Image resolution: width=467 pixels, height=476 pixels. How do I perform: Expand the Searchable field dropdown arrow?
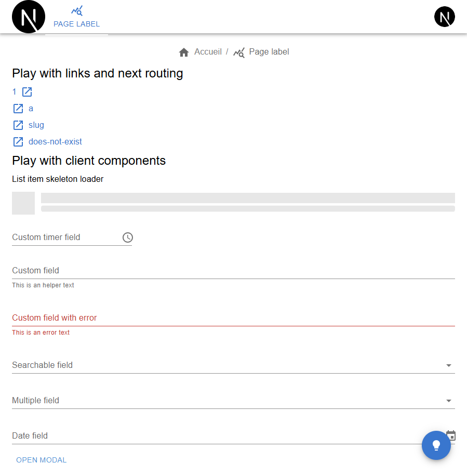tap(449, 366)
